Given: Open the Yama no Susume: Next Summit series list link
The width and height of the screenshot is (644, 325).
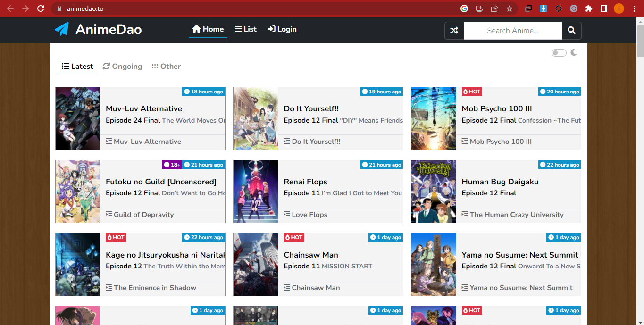Looking at the screenshot, I should tap(517, 288).
